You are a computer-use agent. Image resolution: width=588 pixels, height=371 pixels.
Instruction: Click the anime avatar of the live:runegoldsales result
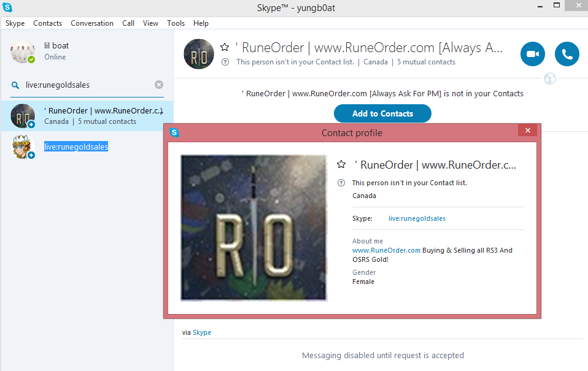pyautogui.click(x=21, y=147)
